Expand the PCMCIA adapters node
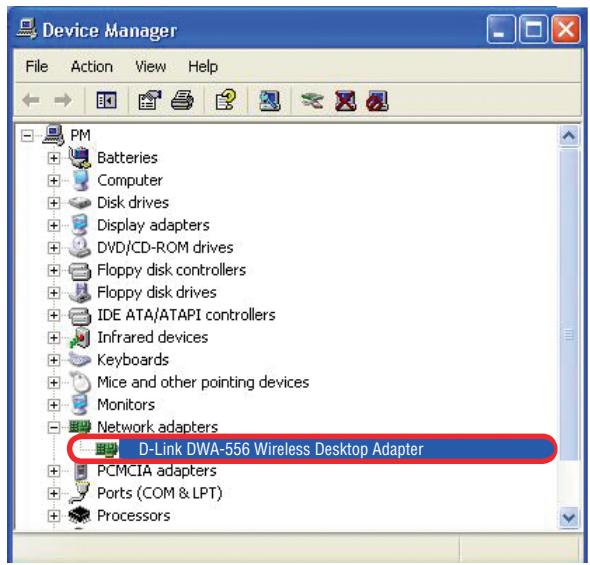This screenshot has height=565, width=590. pos(53,471)
